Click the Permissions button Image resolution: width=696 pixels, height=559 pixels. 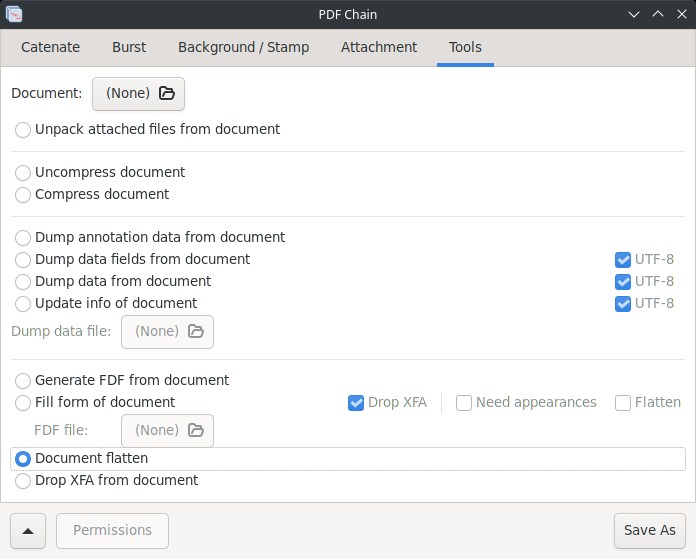(x=112, y=531)
